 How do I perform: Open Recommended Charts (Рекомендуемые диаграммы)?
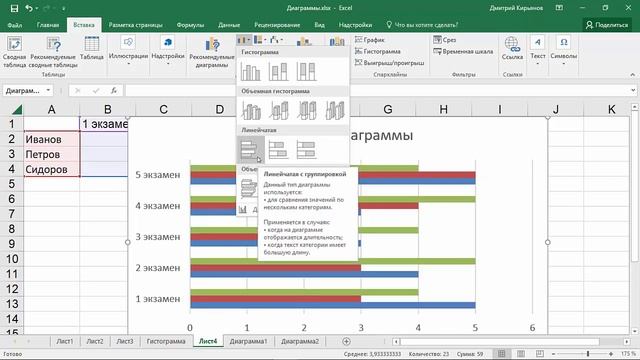[x=212, y=52]
